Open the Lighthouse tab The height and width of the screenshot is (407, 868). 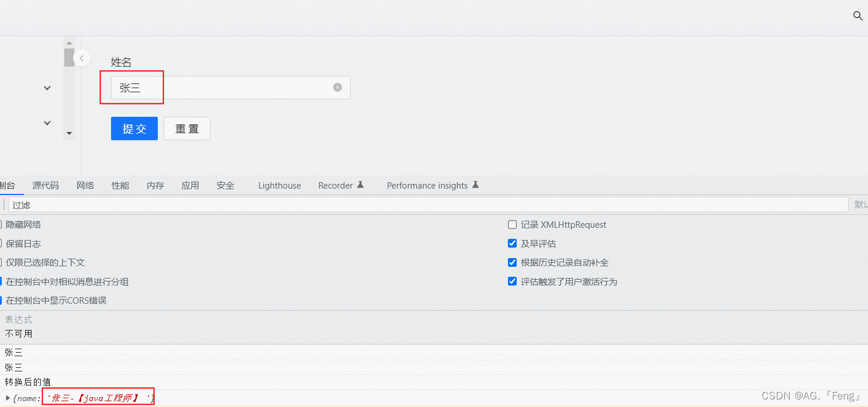[279, 185]
